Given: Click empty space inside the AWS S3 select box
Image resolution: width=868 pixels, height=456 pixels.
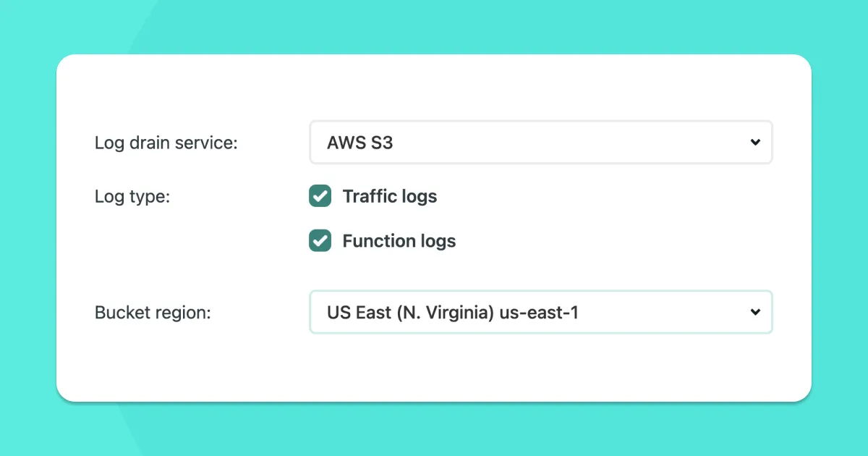Looking at the screenshot, I should (579, 142).
